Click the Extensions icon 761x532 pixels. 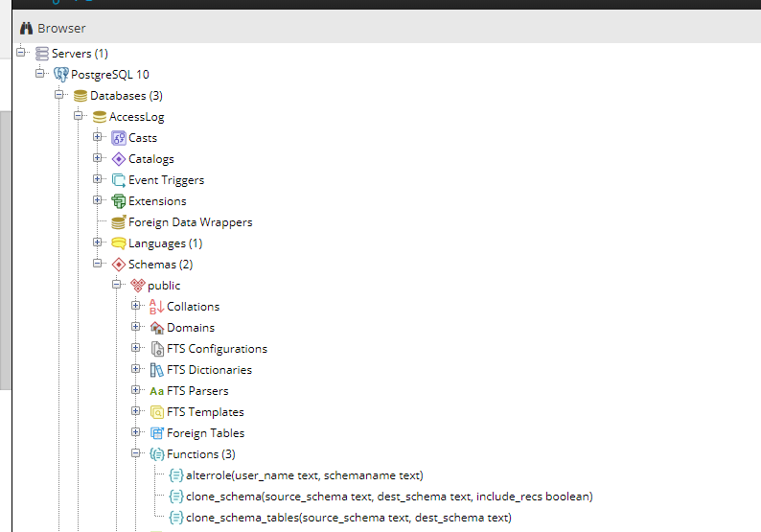tap(119, 201)
